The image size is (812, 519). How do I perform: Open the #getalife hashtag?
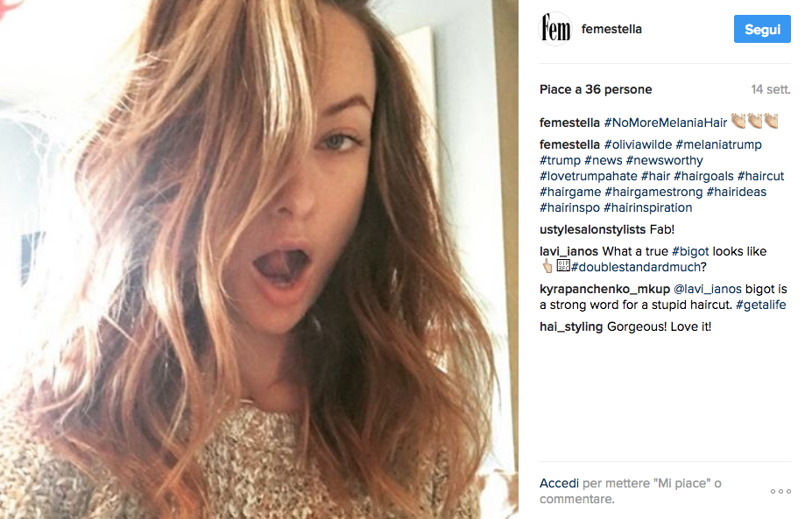coord(760,305)
